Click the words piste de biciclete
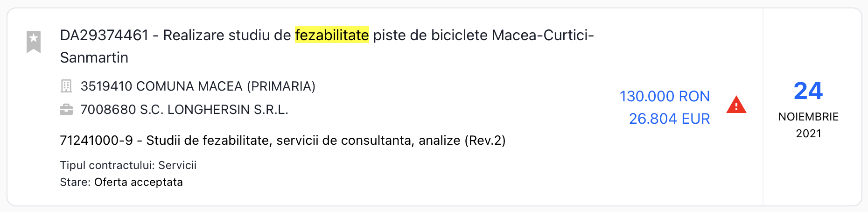Viewport: 868px width, 212px height. pyautogui.click(x=430, y=35)
